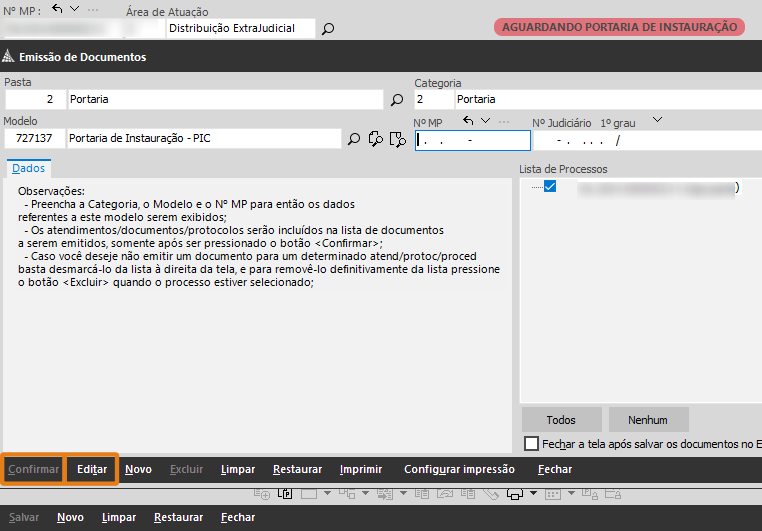Open the dropdown arrow after the dotted grid icon
Screen dimensions: 762x531
coord(572,493)
